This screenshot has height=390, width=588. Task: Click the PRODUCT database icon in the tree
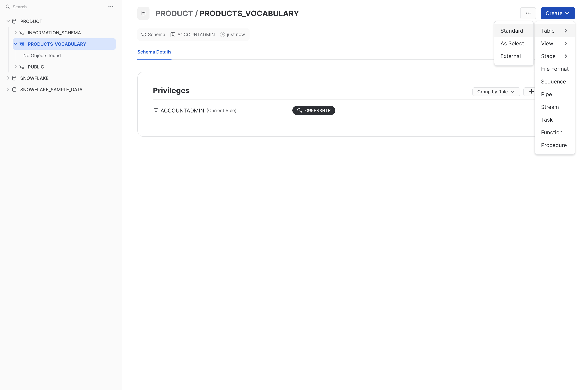(x=14, y=21)
